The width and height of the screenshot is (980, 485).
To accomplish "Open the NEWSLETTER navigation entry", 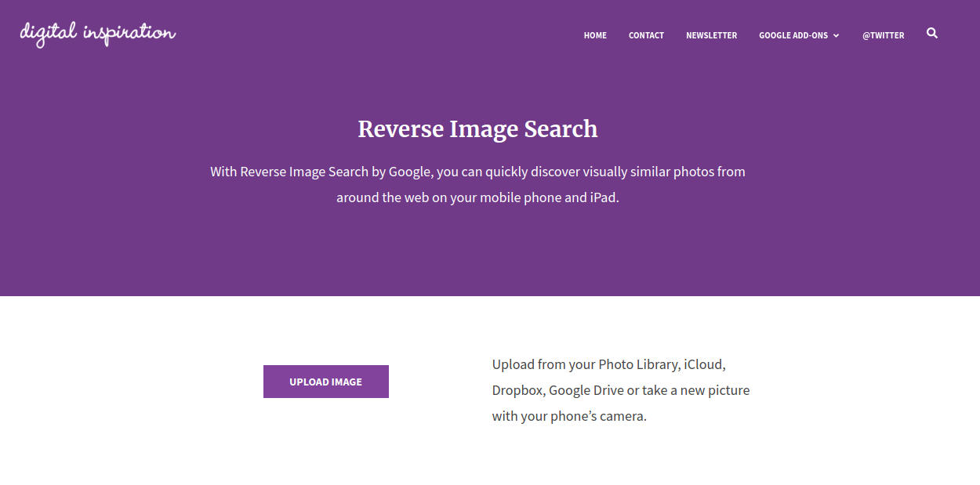I will click(711, 35).
